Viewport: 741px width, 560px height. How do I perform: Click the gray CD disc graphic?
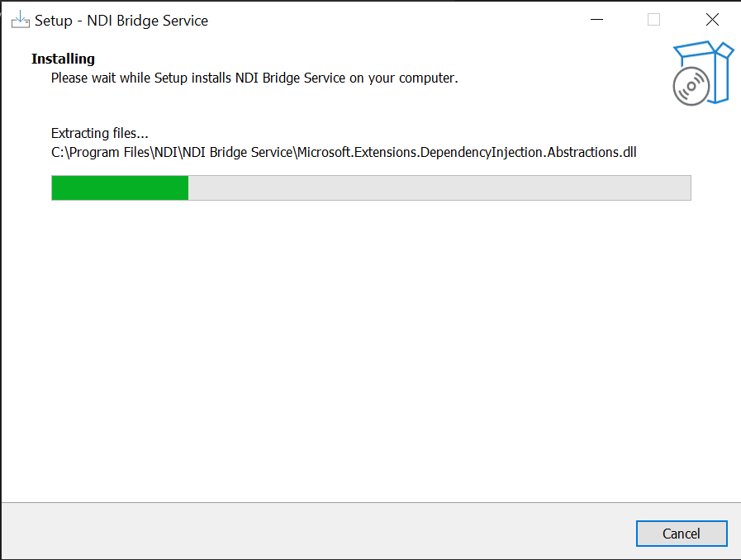click(x=691, y=87)
